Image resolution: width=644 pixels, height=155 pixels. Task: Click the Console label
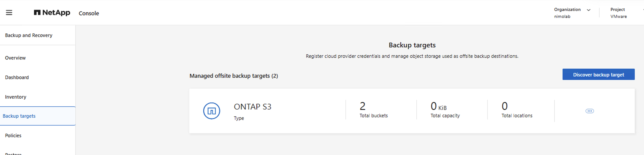coord(89,13)
